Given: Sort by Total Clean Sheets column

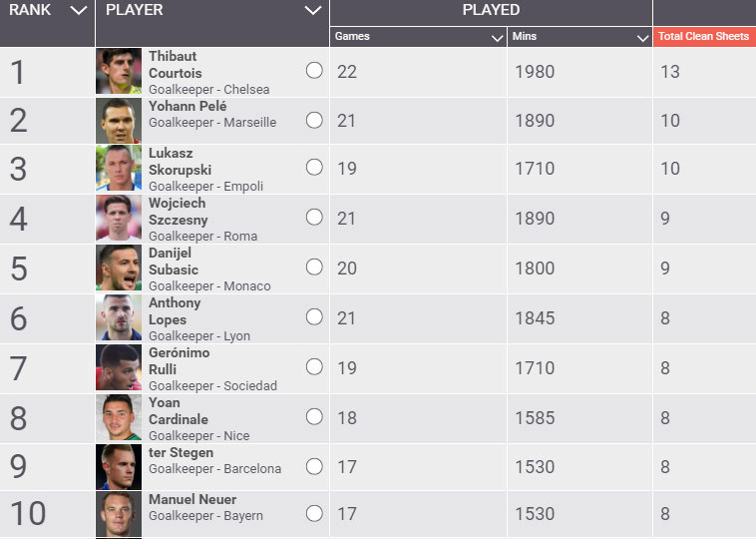Looking at the screenshot, I should coord(703,37).
